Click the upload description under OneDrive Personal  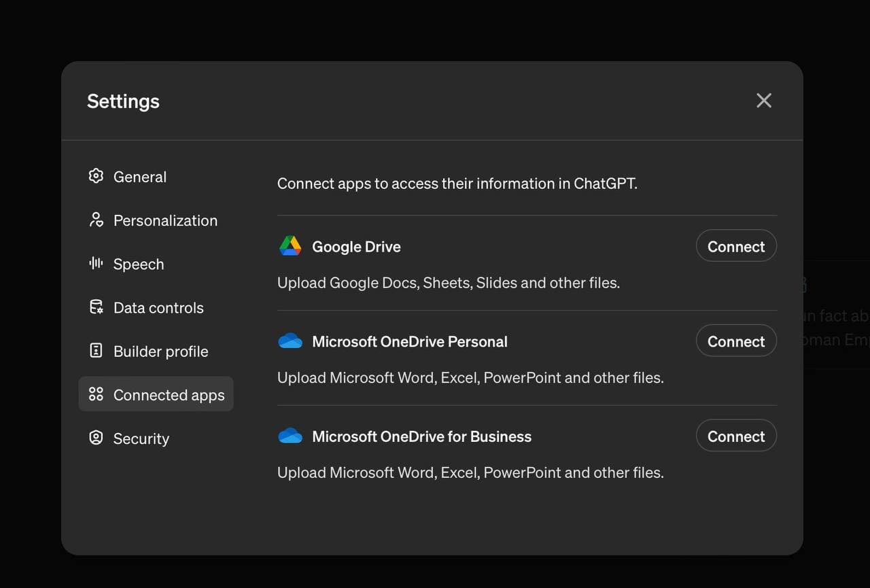(x=470, y=377)
